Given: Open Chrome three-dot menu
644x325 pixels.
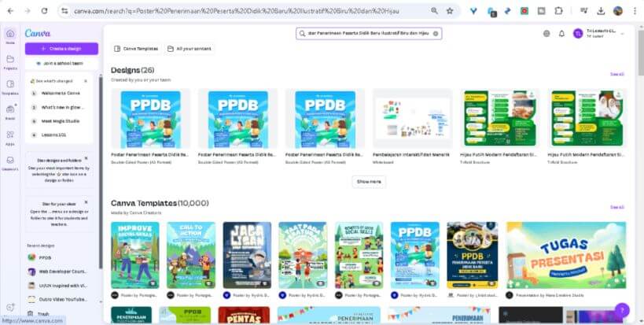Looking at the screenshot, I should tap(635, 11).
